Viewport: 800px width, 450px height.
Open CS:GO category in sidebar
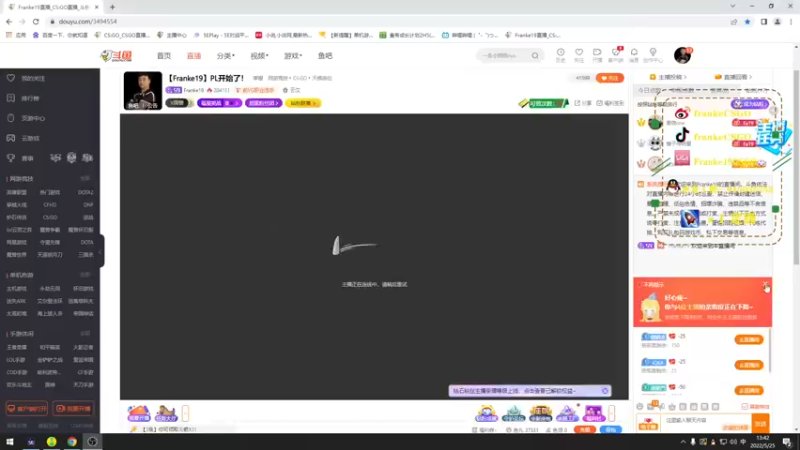click(50, 217)
